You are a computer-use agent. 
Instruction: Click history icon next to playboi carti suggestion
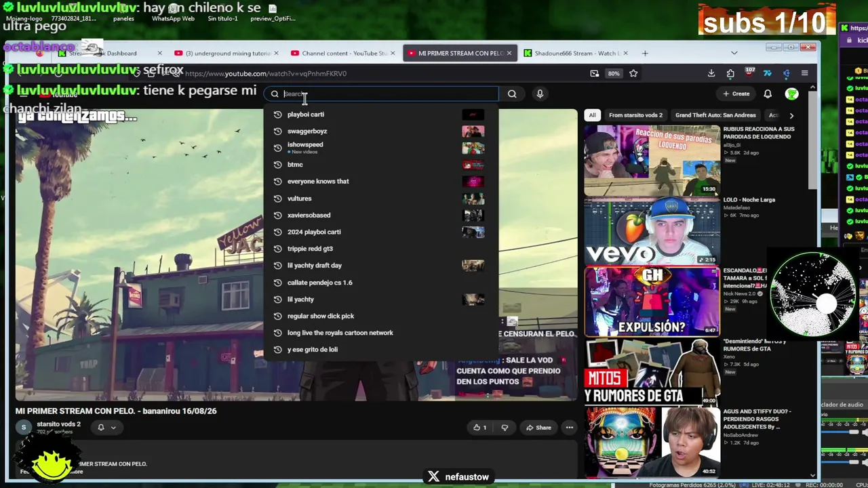(x=277, y=115)
